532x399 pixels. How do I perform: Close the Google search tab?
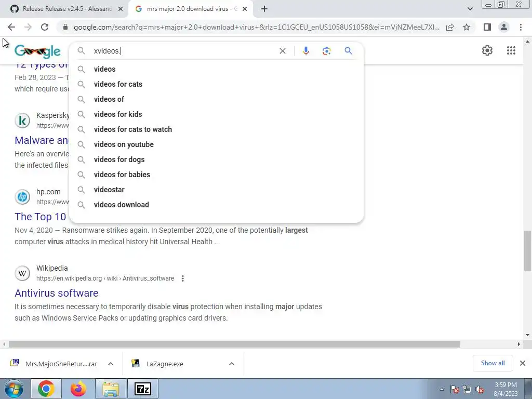[x=245, y=9]
